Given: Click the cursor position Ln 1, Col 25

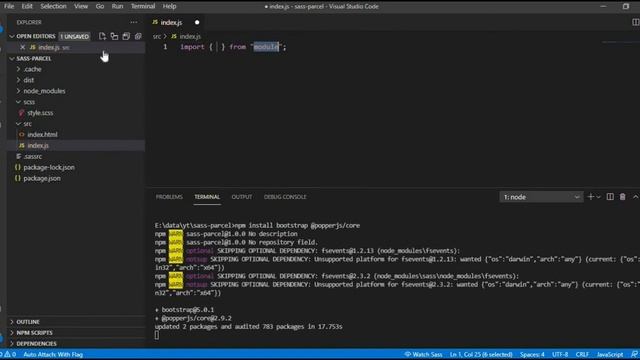Looking at the screenshot, I should 481,354.
